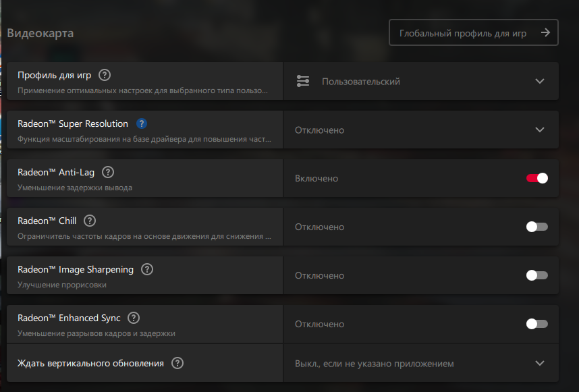Open help for Профиль для игр
Image resolution: width=579 pixels, height=392 pixels.
click(x=105, y=75)
